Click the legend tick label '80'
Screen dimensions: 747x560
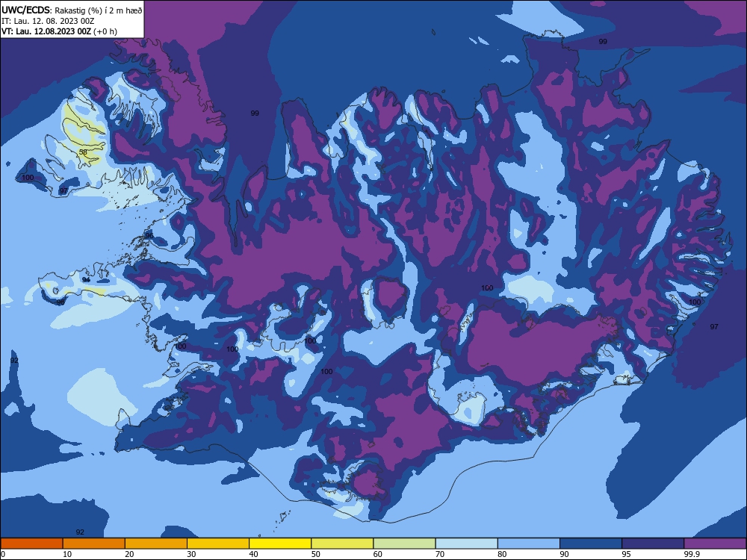pos(502,554)
